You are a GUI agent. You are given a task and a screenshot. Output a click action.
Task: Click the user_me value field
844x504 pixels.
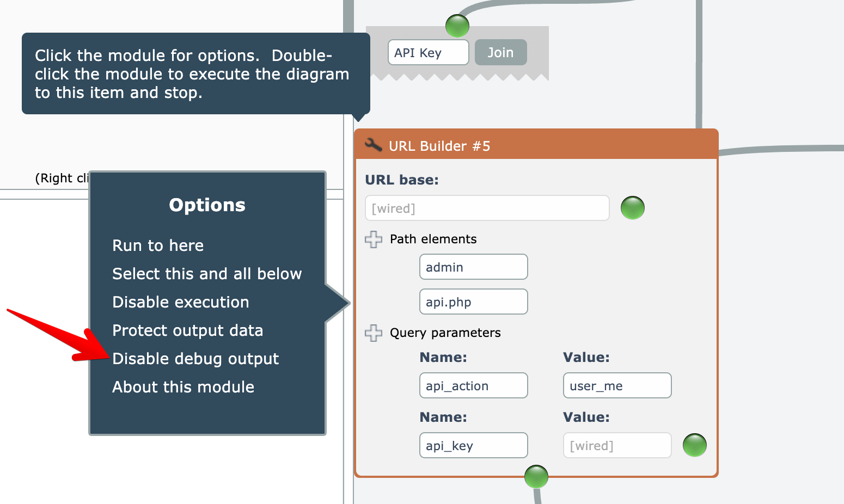pyautogui.click(x=617, y=386)
